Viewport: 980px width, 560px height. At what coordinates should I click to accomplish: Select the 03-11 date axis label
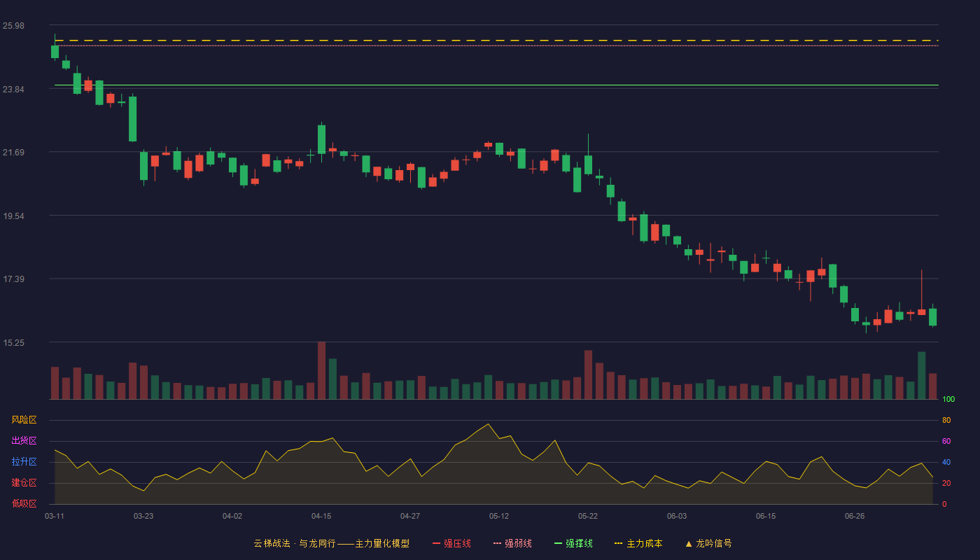55,516
